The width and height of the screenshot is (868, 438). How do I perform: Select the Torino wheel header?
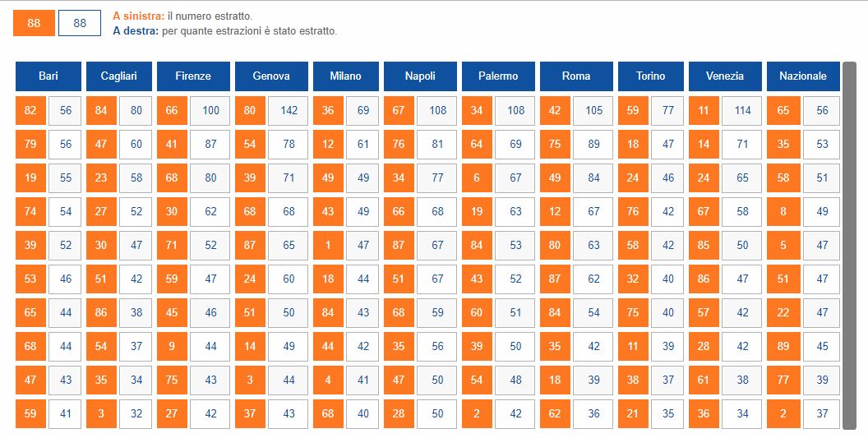651,76
